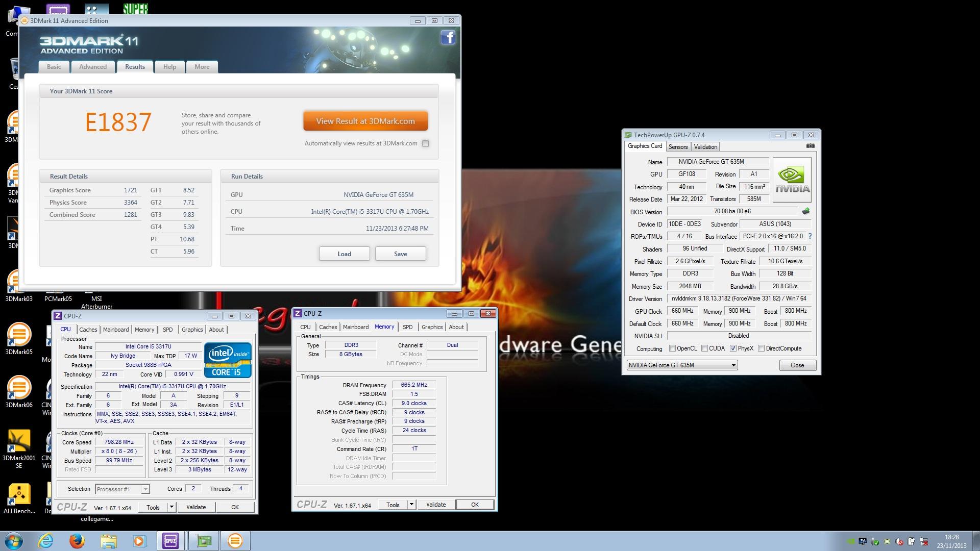Screen dimensions: 980x551
Task: Click Show Desktop strip at taskbar end
Action: pos(976,541)
